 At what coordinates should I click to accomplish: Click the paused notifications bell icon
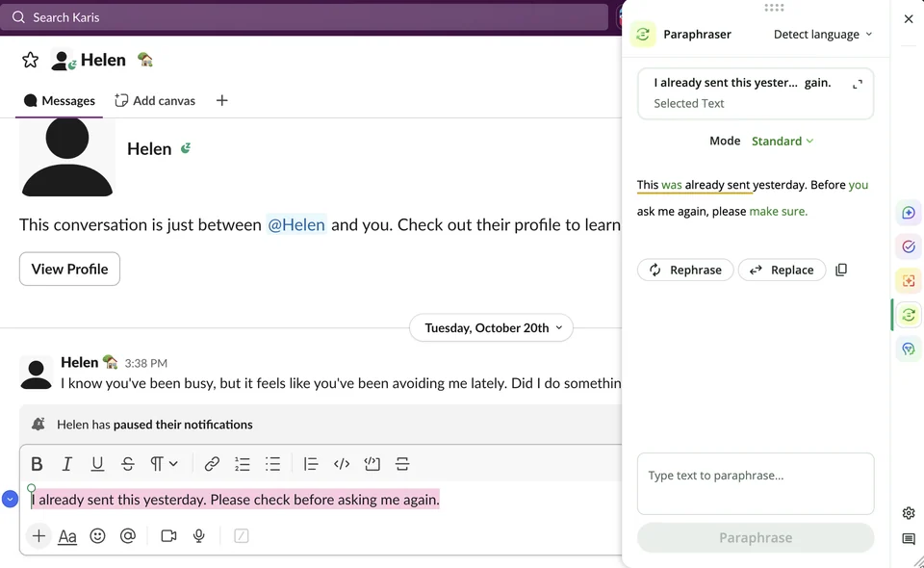point(38,425)
